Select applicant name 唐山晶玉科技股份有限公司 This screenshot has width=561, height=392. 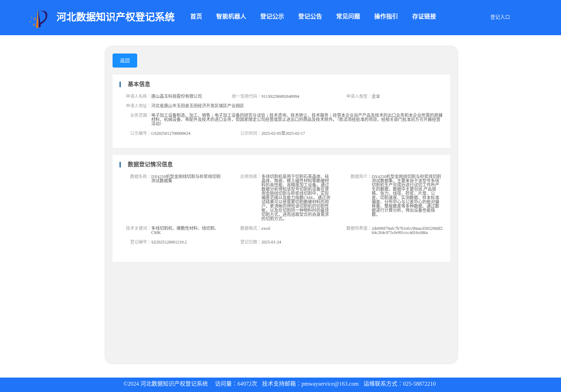pyautogui.click(x=177, y=96)
